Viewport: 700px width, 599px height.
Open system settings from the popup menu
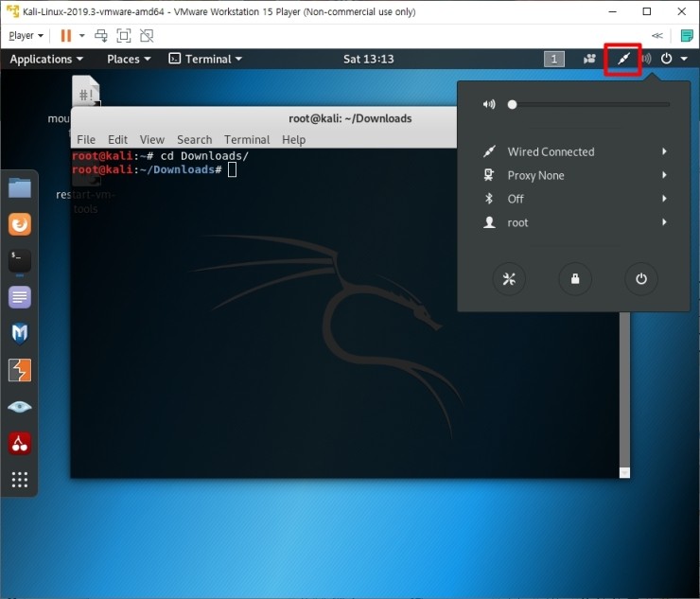click(x=509, y=279)
